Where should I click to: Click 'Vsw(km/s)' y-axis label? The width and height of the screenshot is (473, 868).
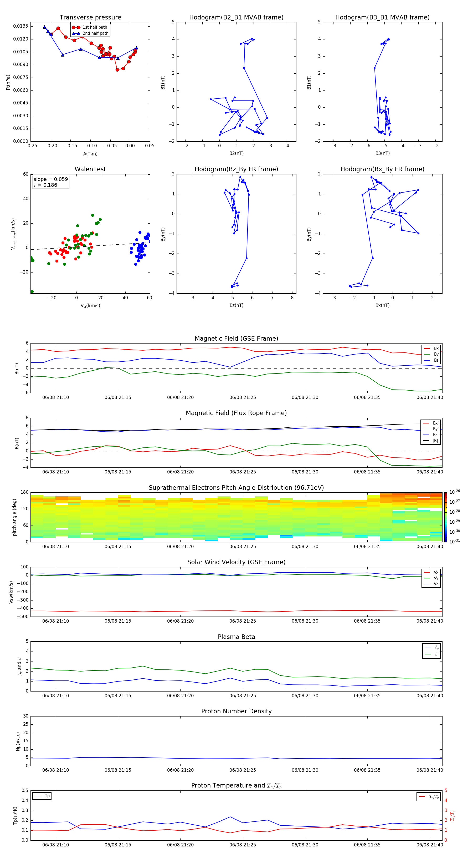click(11, 592)
